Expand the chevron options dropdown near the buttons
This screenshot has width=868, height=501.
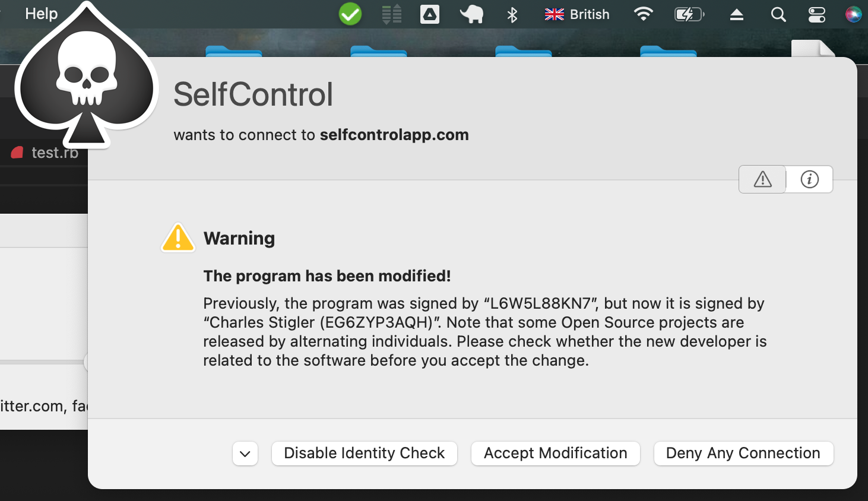coord(245,453)
